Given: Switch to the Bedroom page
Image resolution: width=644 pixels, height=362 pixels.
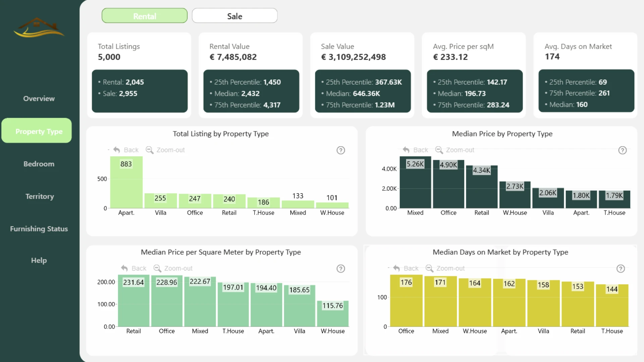Looking at the screenshot, I should pyautogui.click(x=39, y=164).
